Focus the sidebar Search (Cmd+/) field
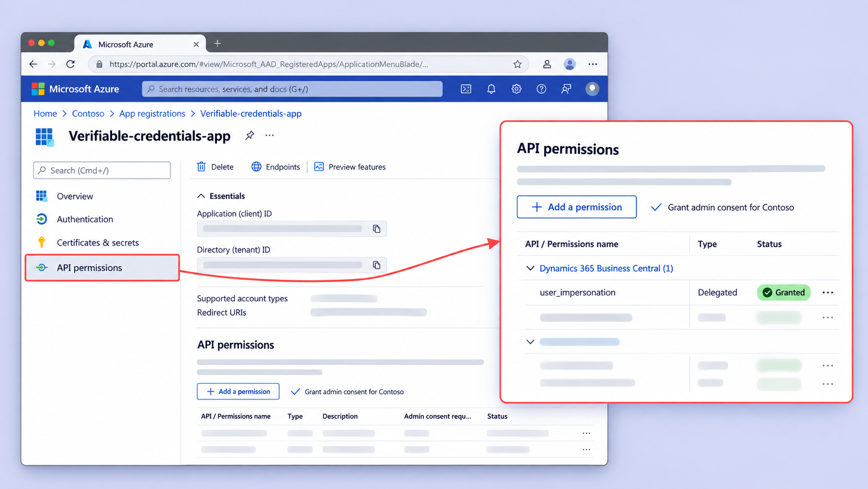 pyautogui.click(x=102, y=170)
